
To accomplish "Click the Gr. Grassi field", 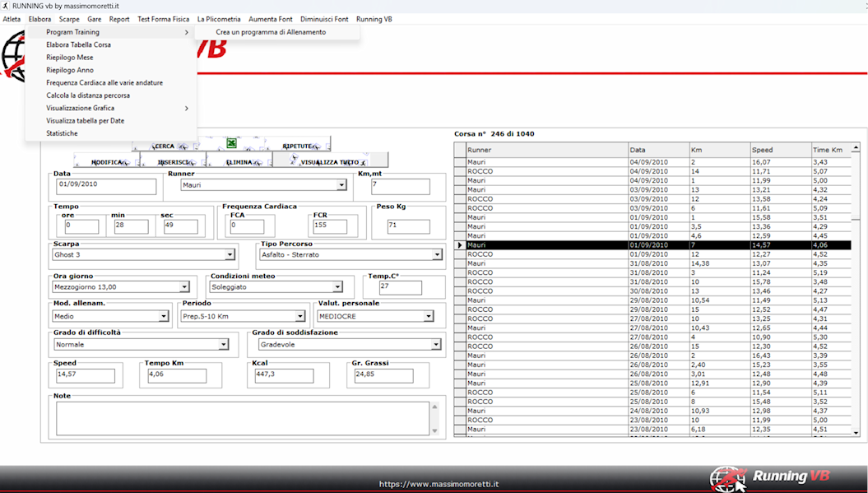I will (x=383, y=375).
